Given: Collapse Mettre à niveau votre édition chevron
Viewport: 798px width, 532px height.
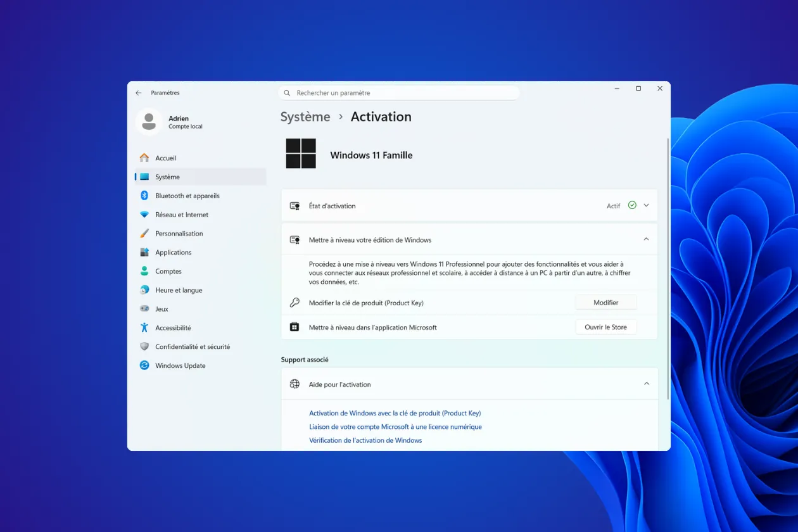Looking at the screenshot, I should (x=647, y=239).
